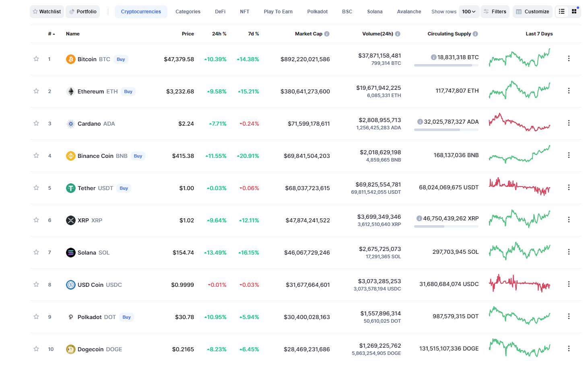Open the Filters button

(x=495, y=12)
